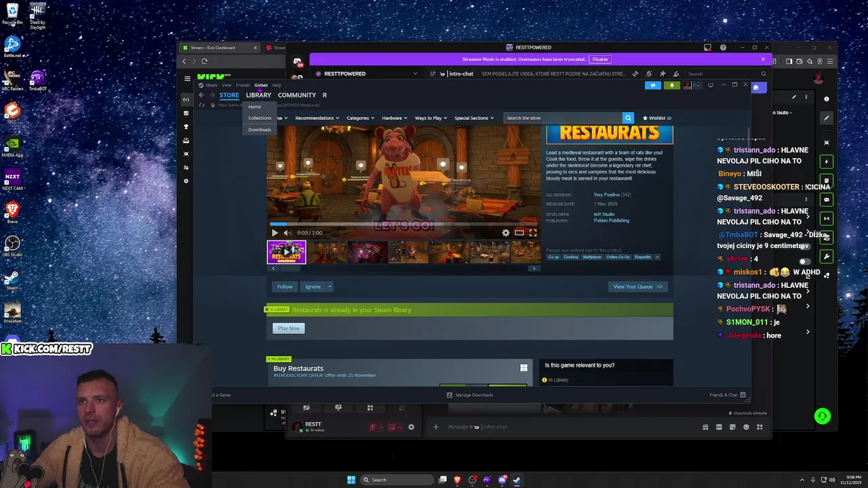Seek on the trailer progress bar
Image resolution: width=868 pixels, height=488 pixels.
click(x=403, y=224)
